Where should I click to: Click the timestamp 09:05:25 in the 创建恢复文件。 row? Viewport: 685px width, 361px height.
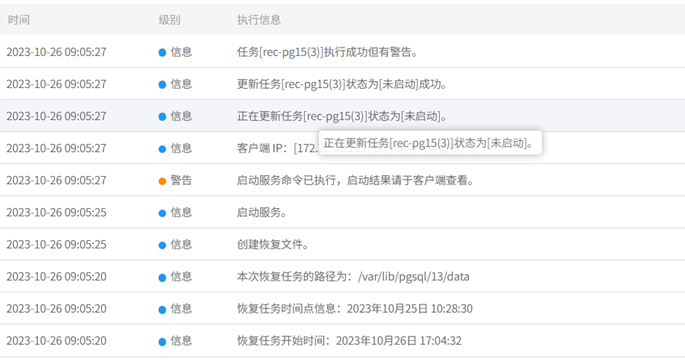click(56, 245)
